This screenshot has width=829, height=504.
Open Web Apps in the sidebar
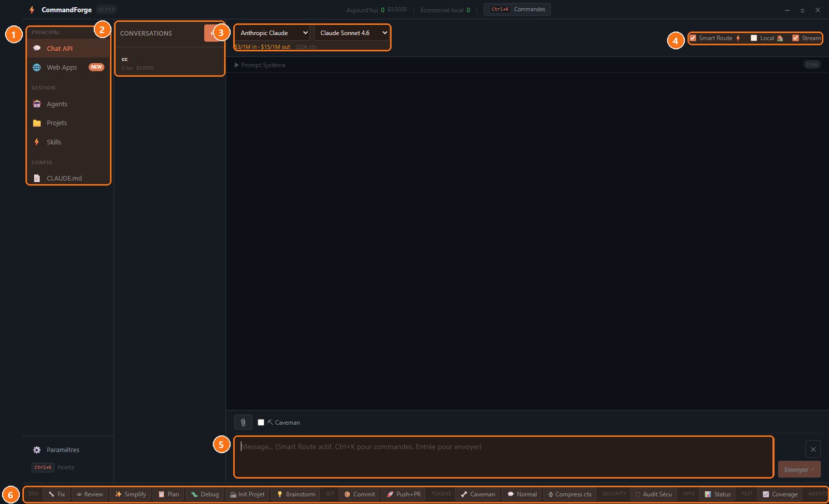pos(68,67)
